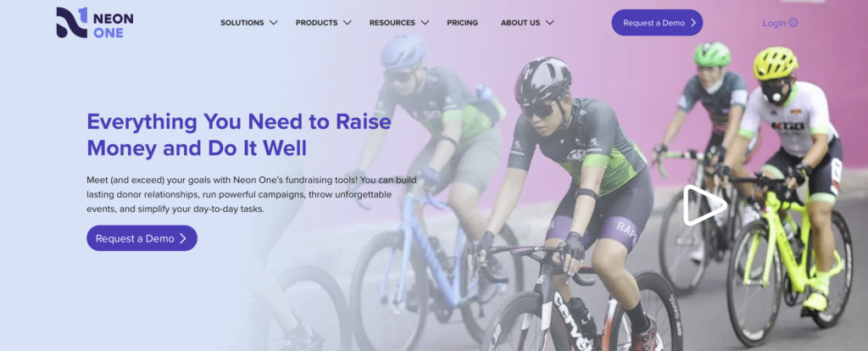Click the 'Everything You Need to Raise Money' heading

(239, 135)
